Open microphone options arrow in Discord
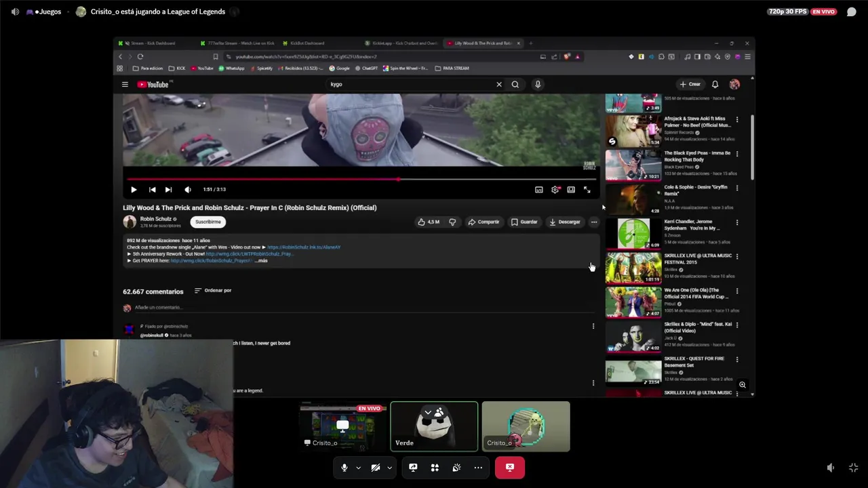Viewport: 868px width, 488px height. (358, 468)
